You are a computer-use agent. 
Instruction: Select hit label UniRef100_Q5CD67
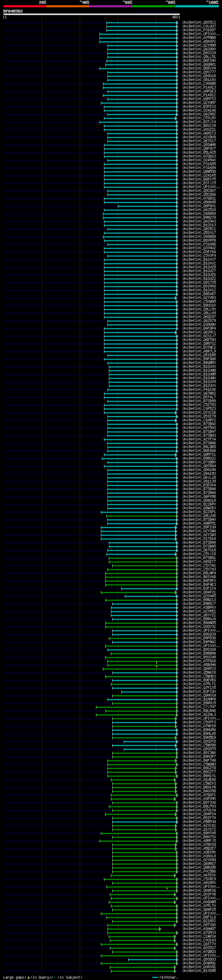(x=199, y=191)
